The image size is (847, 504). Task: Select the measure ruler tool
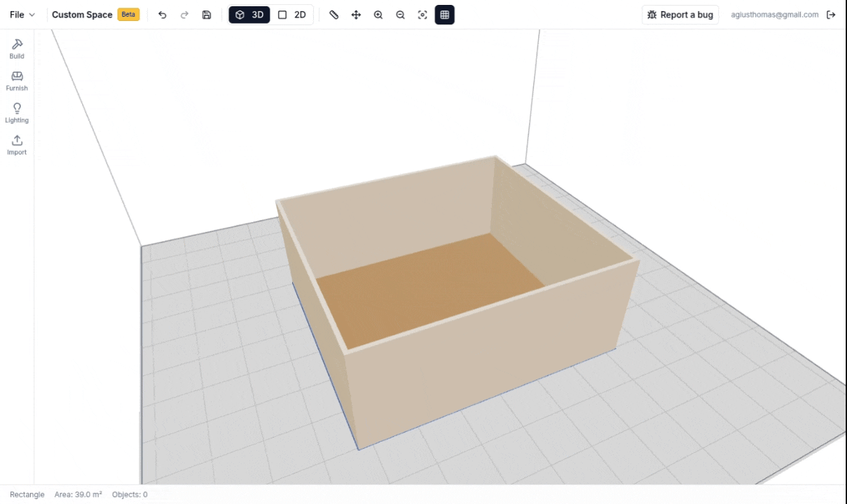click(x=334, y=15)
